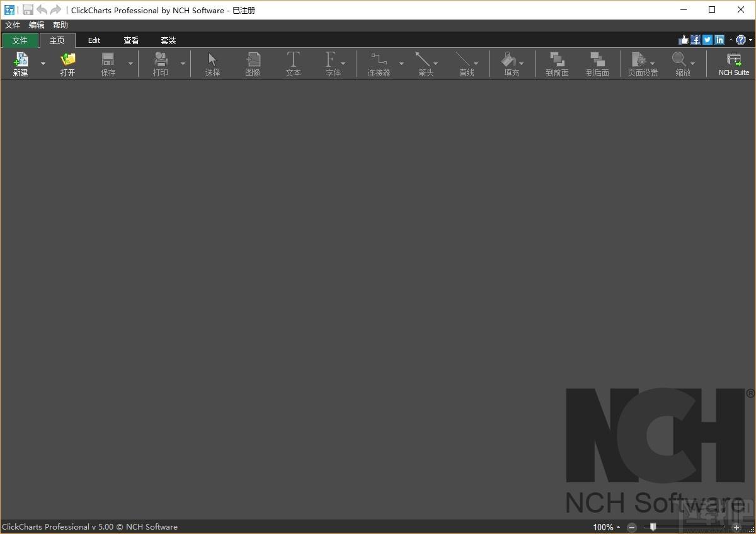Viewport: 756px width, 534px height.
Task: Select the 箭头 (Arrow) tool
Action: [423, 59]
